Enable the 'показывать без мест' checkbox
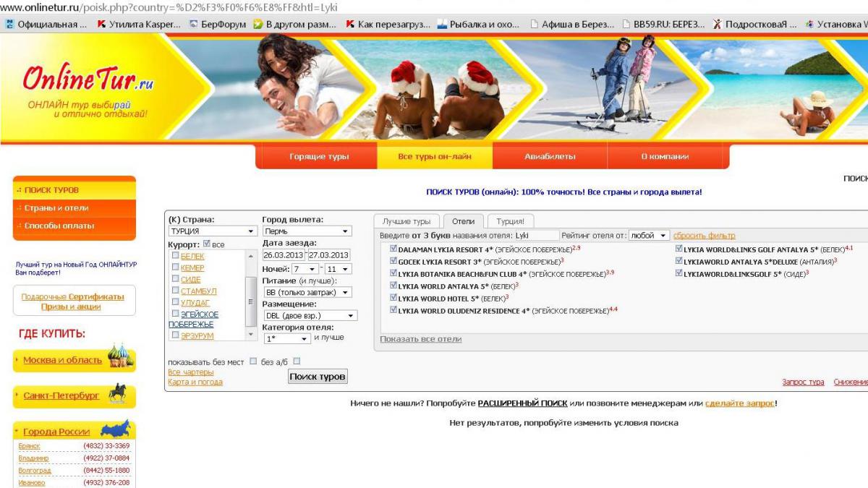 coord(253,361)
